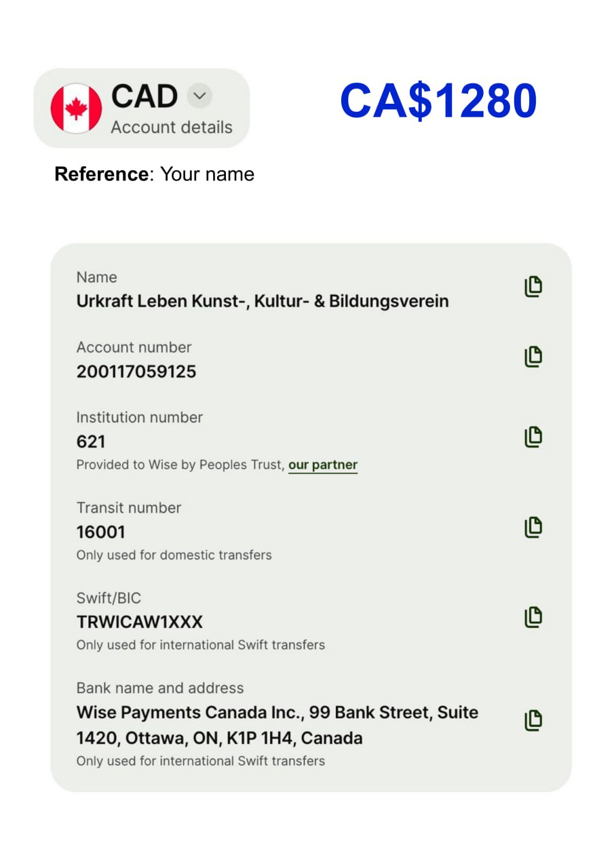Click transit number value 16001
The image size is (614, 868).
coord(101,532)
